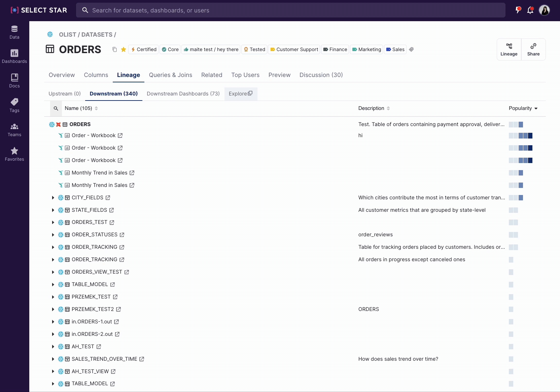Go to Docs in sidebar

14,81
